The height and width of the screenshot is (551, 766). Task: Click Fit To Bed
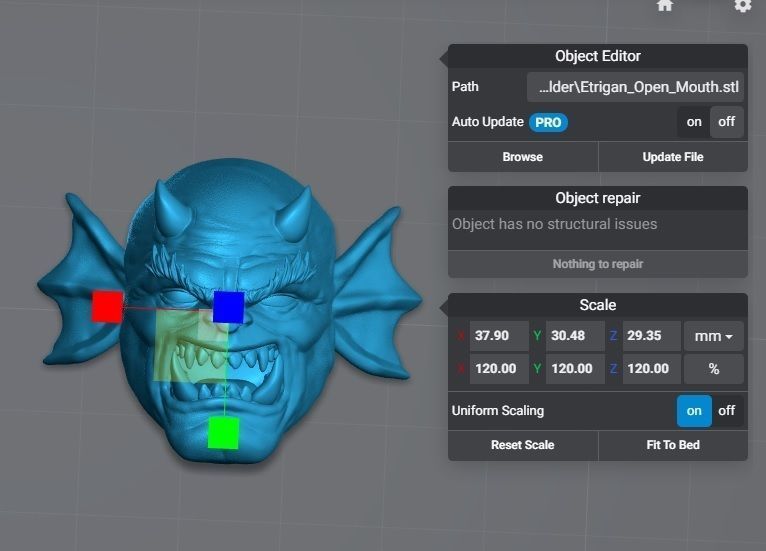click(673, 445)
